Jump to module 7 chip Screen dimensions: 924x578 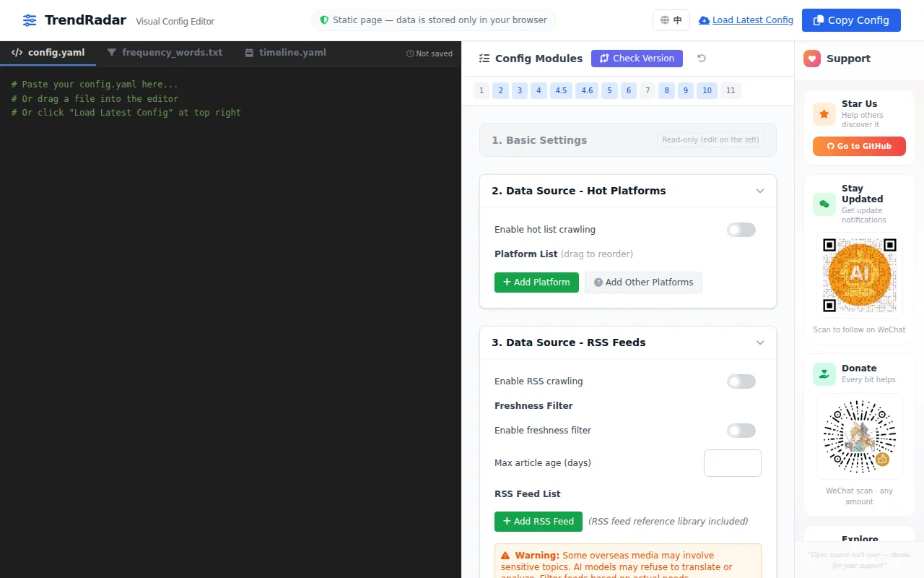(x=648, y=90)
